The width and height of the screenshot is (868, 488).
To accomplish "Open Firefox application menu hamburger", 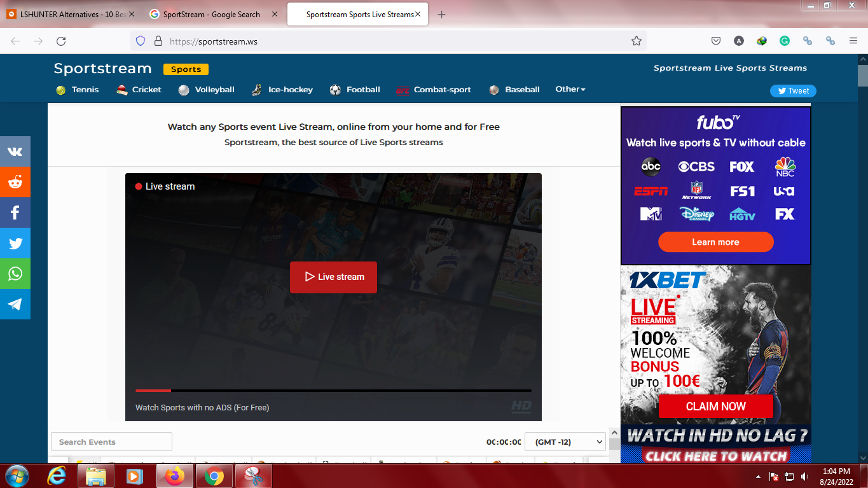I will [x=853, y=41].
